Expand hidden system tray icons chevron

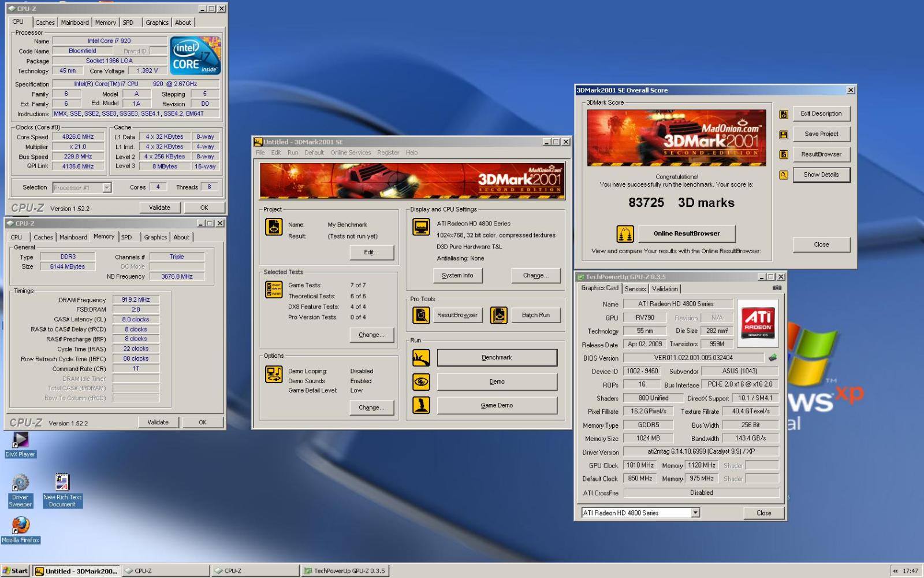pos(896,571)
